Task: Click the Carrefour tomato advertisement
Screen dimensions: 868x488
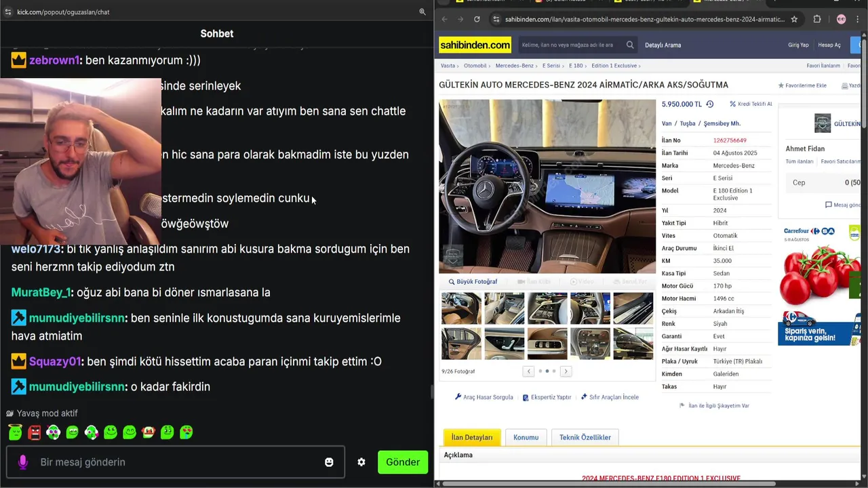Action: [819, 285]
